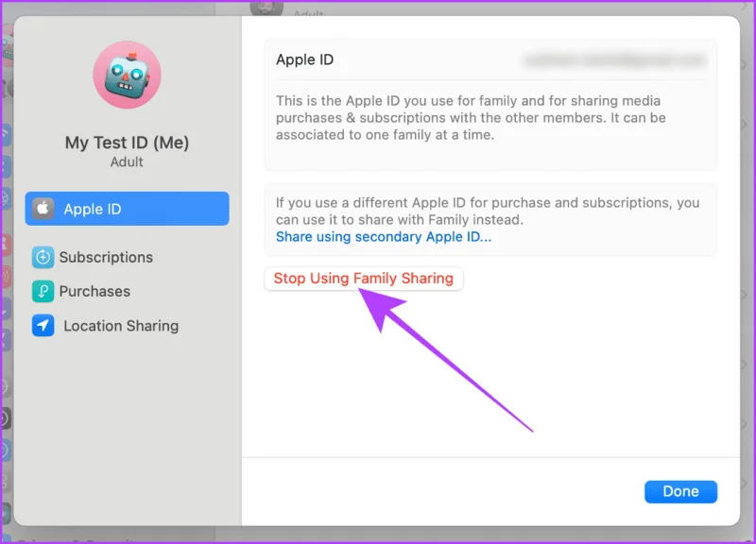756x544 pixels.
Task: Open the Location Sharing section
Action: [105, 326]
